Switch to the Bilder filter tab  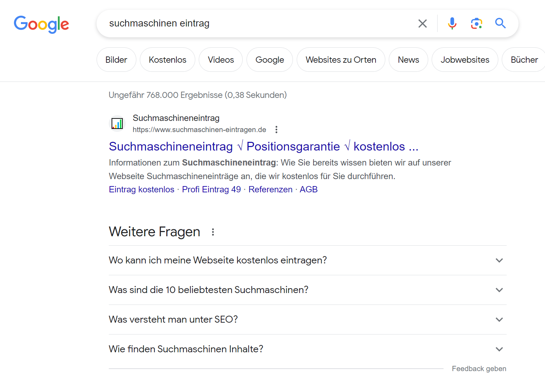116,60
